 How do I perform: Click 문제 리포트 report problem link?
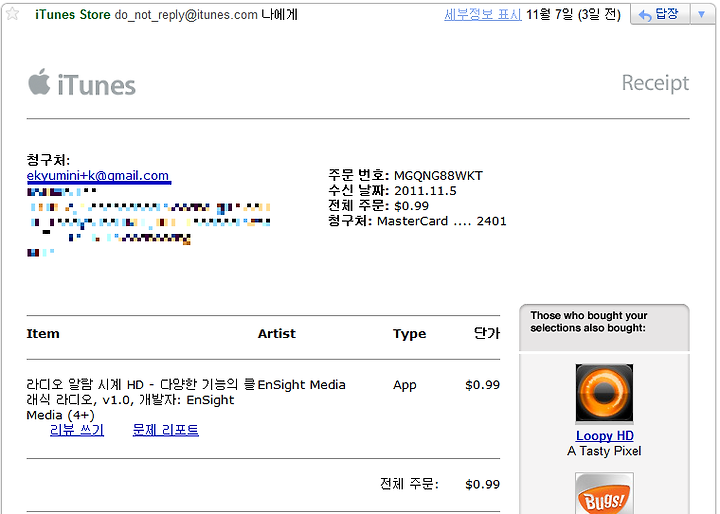tap(165, 430)
